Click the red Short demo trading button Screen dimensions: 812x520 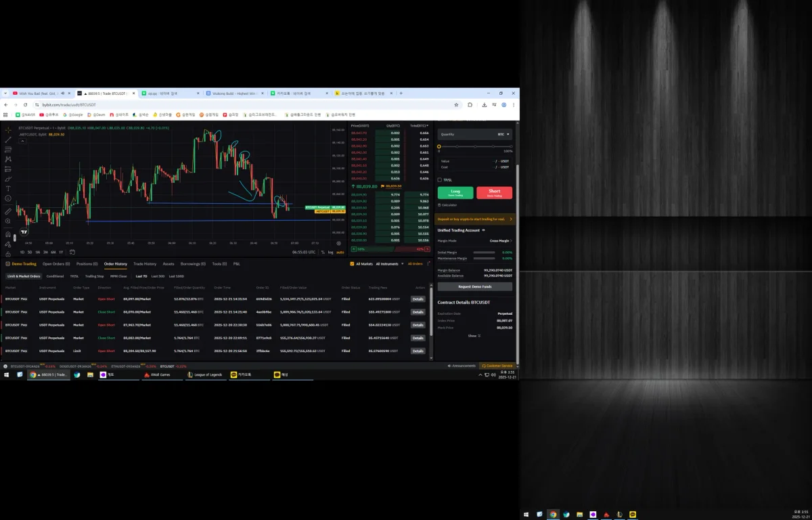[x=495, y=193]
